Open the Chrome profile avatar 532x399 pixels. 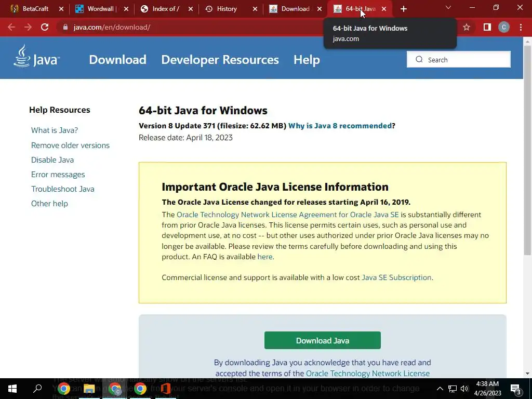click(x=503, y=27)
